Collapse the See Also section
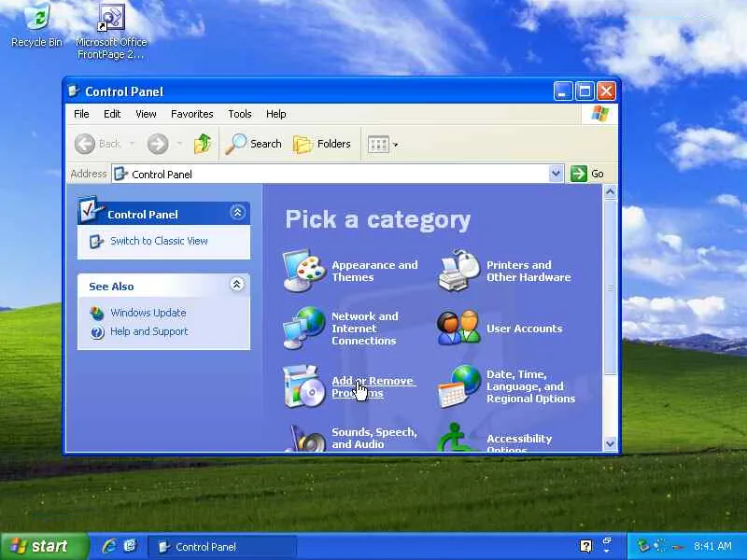Viewport: 747px width, 560px height. click(x=237, y=285)
